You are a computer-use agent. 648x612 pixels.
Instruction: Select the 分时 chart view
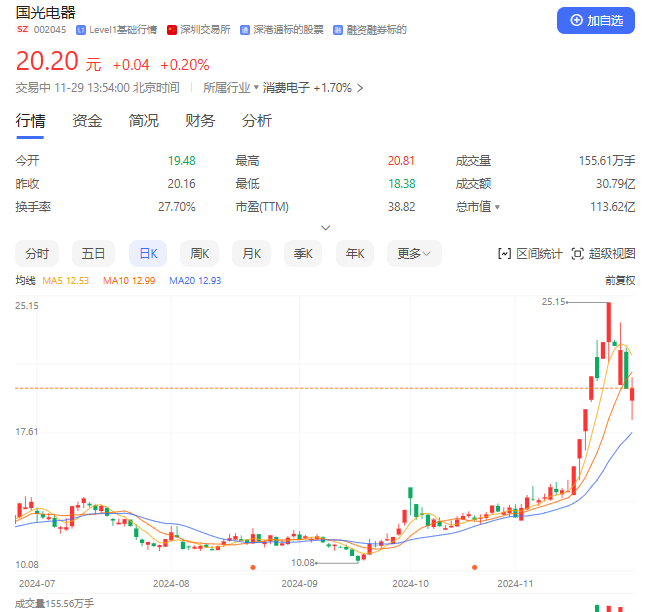(x=37, y=253)
